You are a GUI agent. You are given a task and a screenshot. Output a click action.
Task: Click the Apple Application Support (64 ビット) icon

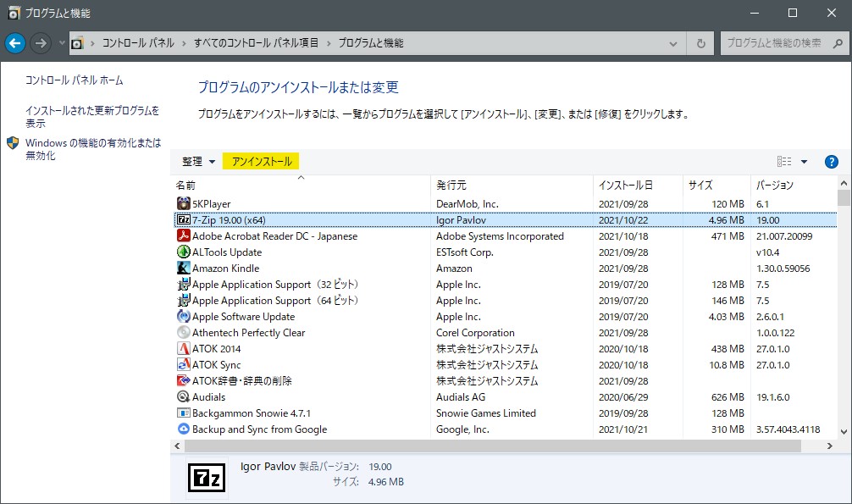coord(184,300)
